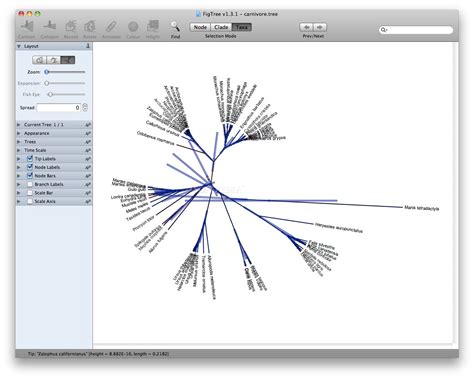This screenshot has height=379, width=474.
Task: Uncheck the Tip Labels checkbox
Action: [30, 159]
